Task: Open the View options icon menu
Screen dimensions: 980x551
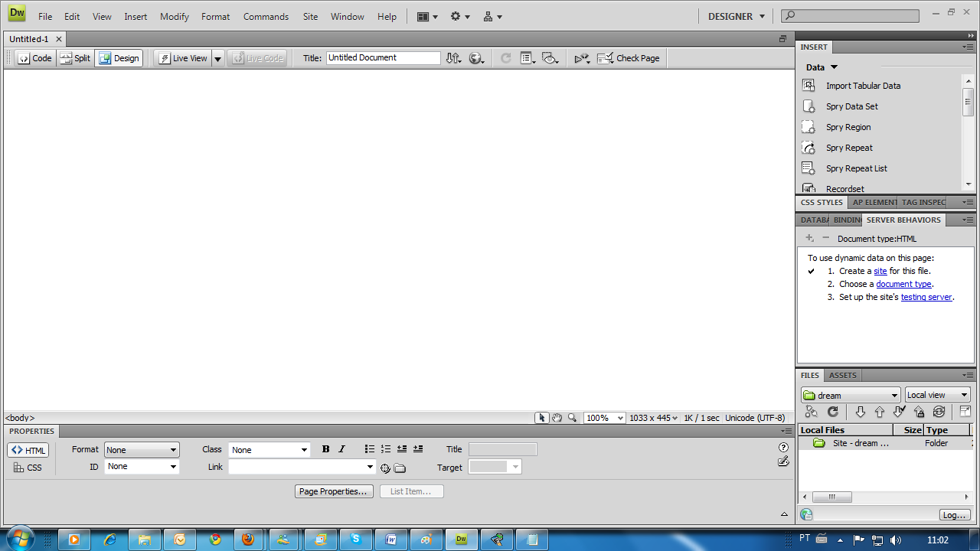Action: 528,58
